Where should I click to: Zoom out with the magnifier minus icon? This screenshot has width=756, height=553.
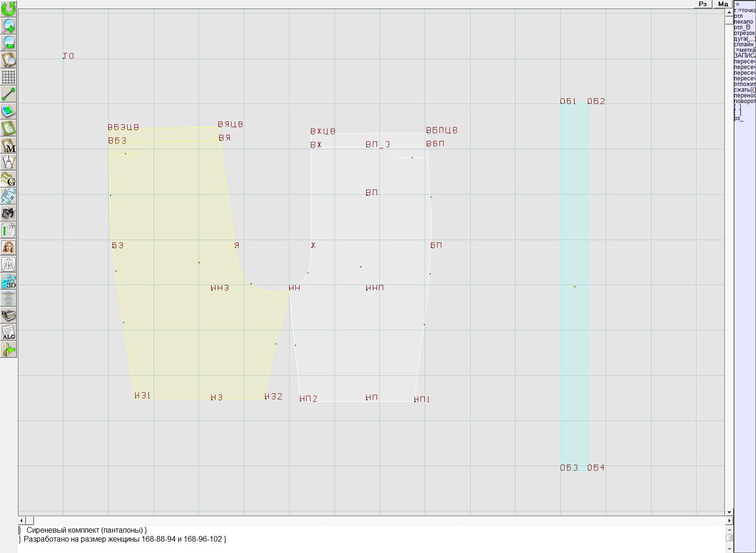9,43
